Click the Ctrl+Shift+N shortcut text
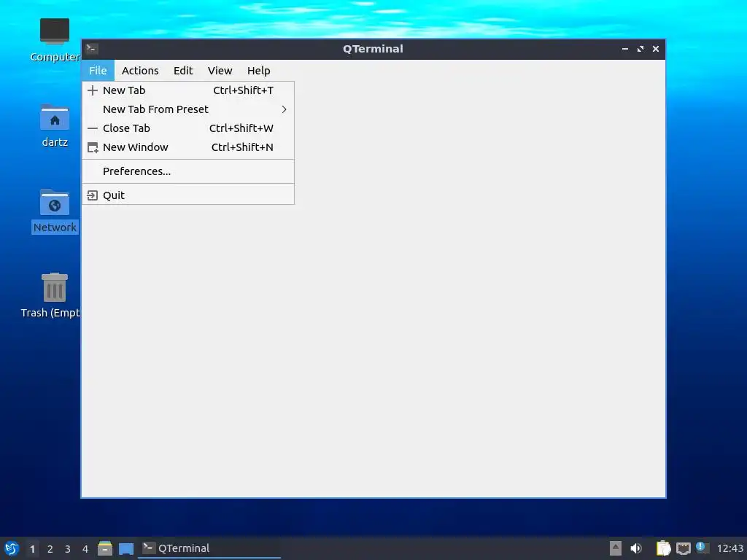The image size is (747, 560). (x=242, y=147)
